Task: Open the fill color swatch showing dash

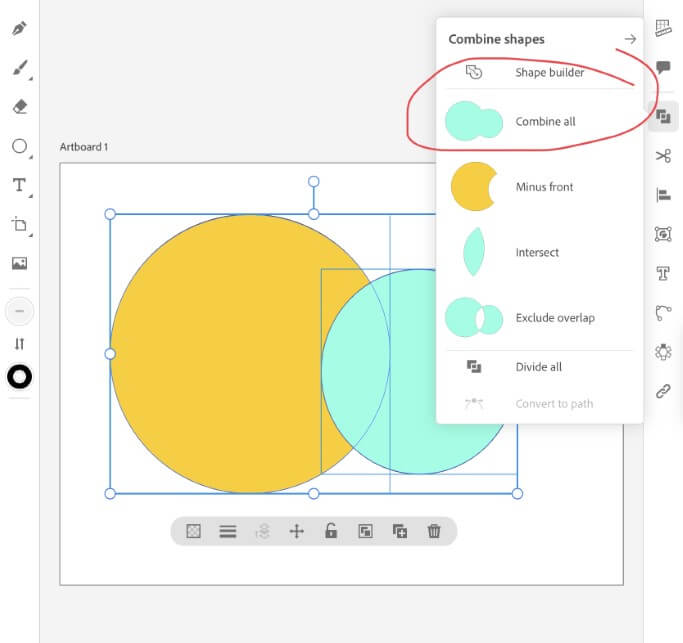Action: tap(19, 311)
